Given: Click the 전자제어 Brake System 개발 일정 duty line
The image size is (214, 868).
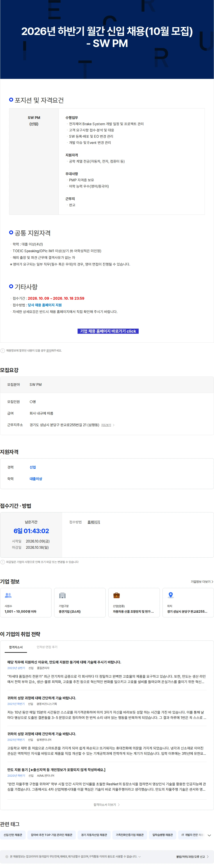Looking at the screenshot, I should coord(106,124).
